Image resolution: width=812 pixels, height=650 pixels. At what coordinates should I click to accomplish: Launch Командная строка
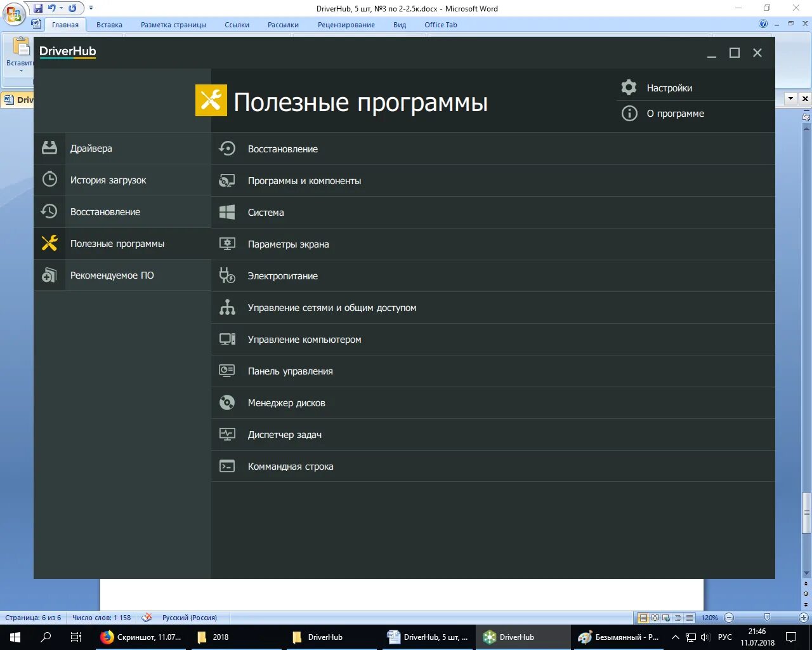point(493,466)
